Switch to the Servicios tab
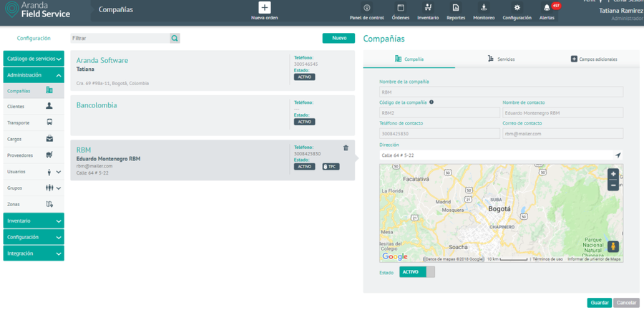Viewport: 644px width, 310px height. tap(501, 59)
